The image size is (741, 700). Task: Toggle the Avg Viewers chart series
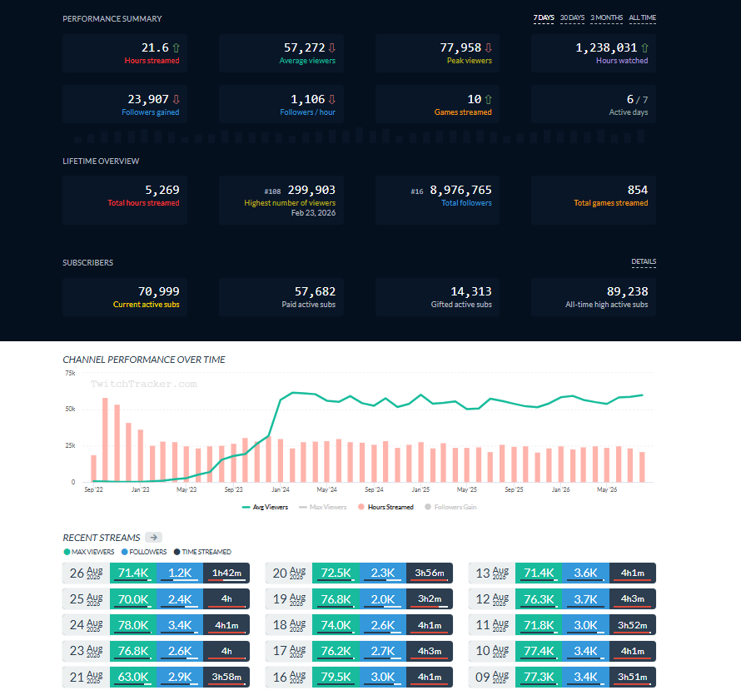265,507
